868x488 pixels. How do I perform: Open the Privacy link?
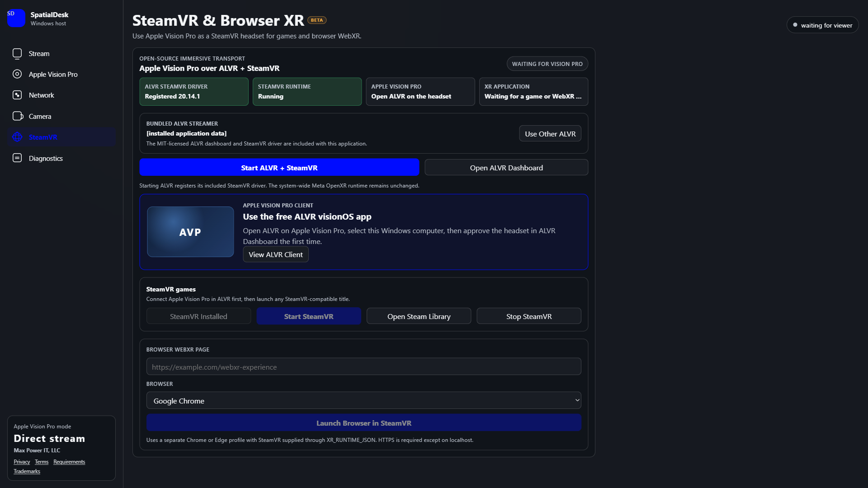tap(22, 462)
